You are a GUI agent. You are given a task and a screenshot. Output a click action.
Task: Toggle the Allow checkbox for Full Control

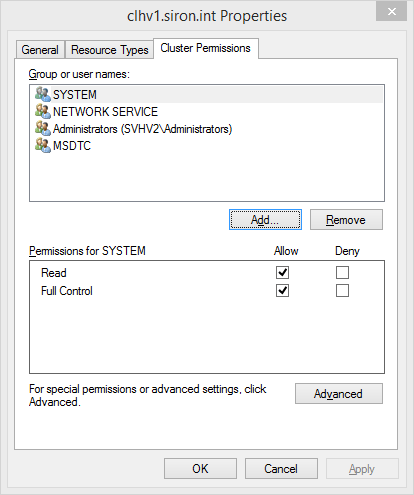(x=282, y=291)
